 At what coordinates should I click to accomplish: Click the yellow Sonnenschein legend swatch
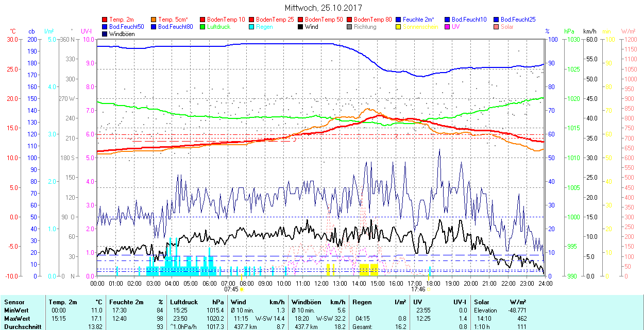point(399,27)
